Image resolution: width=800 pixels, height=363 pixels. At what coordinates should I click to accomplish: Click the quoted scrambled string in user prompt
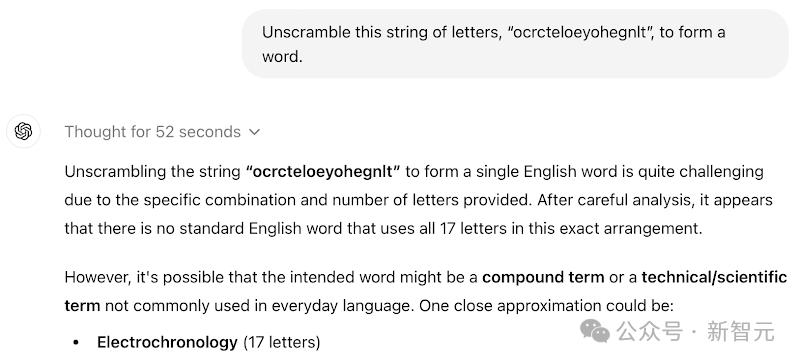pyautogui.click(x=581, y=33)
